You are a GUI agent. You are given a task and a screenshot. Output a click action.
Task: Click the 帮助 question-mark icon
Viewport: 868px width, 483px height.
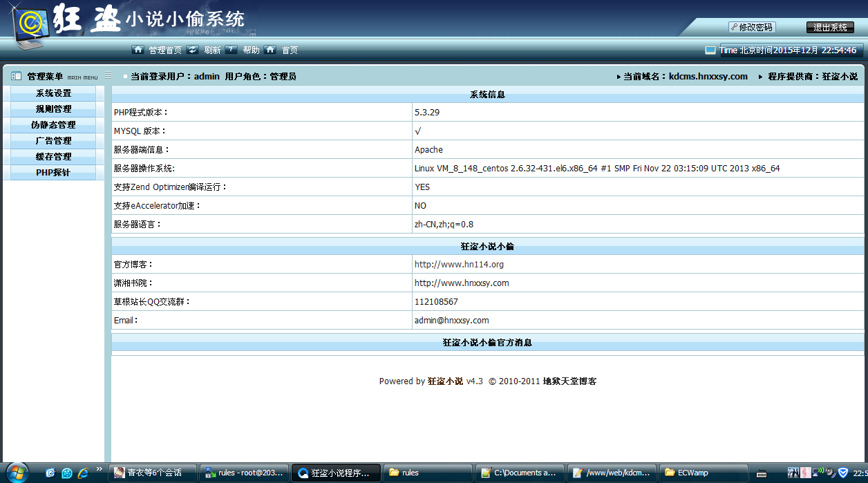pos(231,50)
